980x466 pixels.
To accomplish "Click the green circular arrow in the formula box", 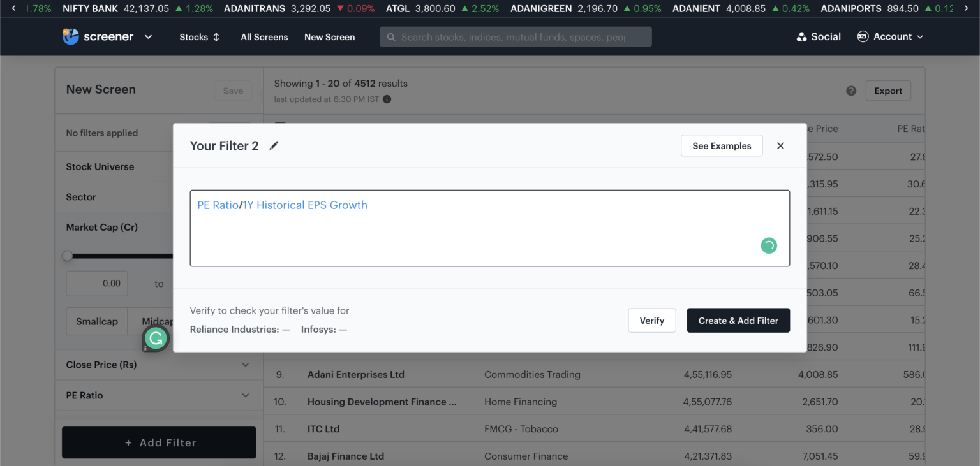I will pos(768,245).
